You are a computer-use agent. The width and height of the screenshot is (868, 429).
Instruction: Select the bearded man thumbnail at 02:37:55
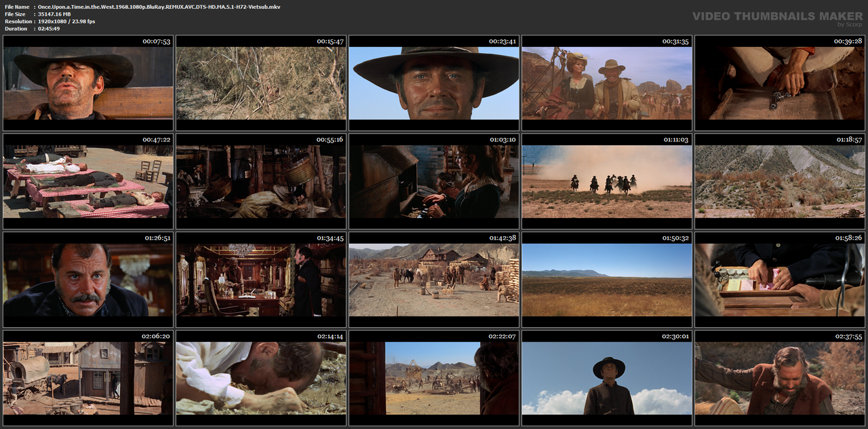click(780, 377)
